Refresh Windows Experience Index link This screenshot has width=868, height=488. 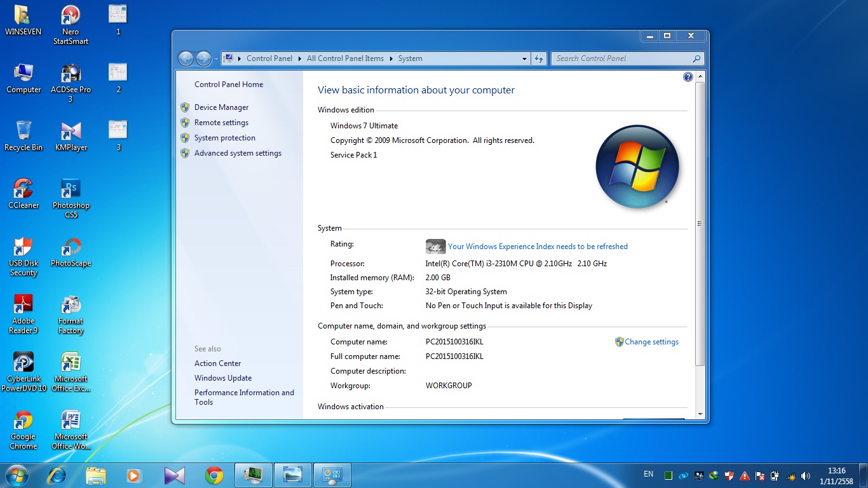point(538,247)
